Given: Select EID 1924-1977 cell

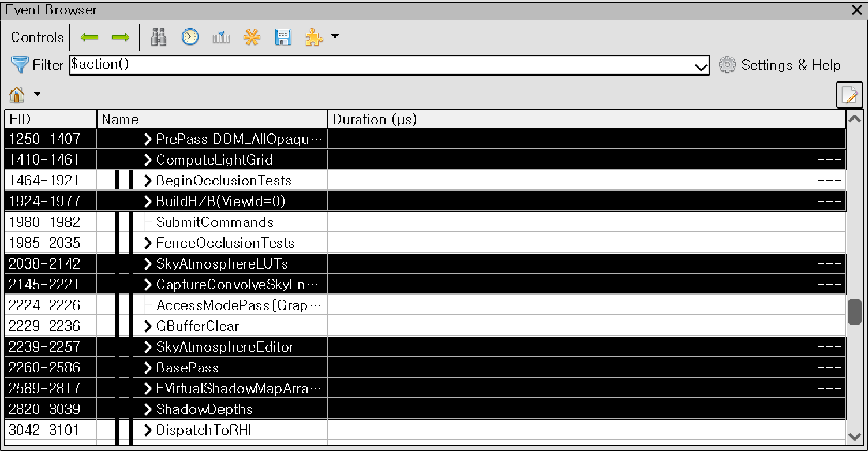Looking at the screenshot, I should pos(51,202).
